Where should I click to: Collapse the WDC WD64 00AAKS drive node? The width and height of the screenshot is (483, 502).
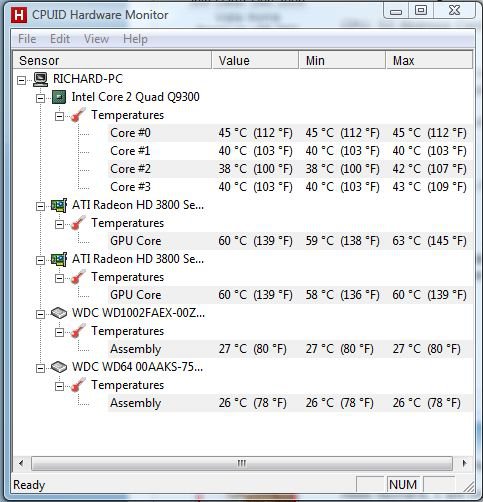pos(40,368)
